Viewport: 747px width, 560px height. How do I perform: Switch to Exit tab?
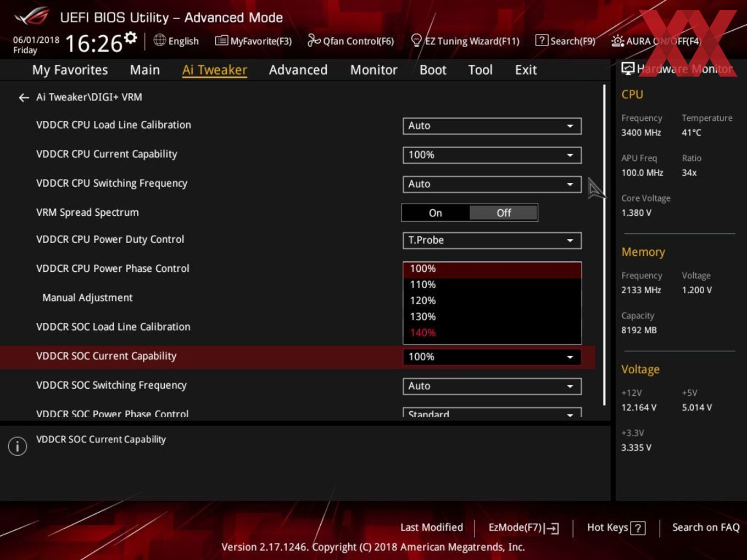526,70
